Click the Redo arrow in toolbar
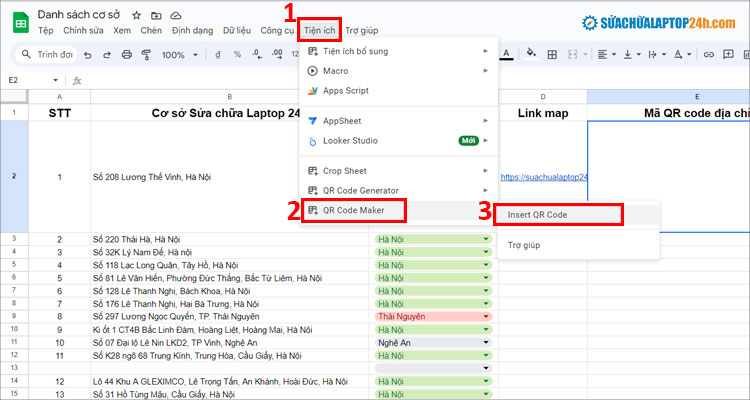The image size is (750, 400). point(107,55)
